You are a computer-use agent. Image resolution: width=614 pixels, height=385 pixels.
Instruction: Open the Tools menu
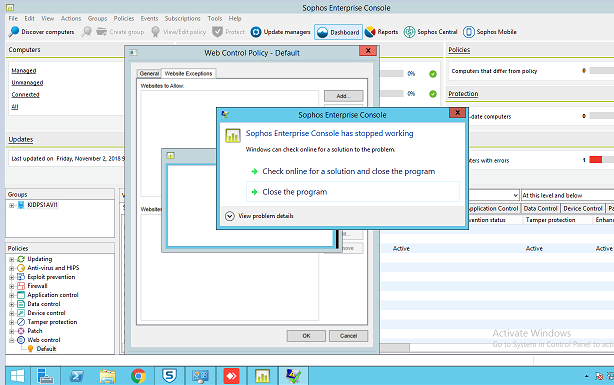215,18
